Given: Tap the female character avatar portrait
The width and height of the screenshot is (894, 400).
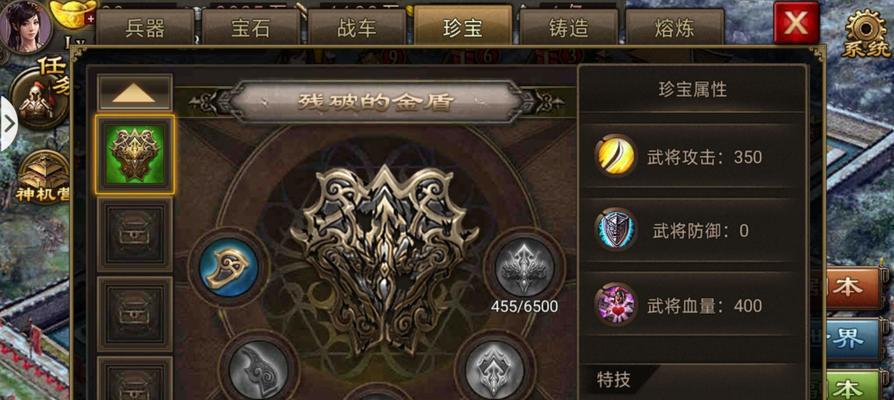Looking at the screenshot, I should pyautogui.click(x=25, y=26).
